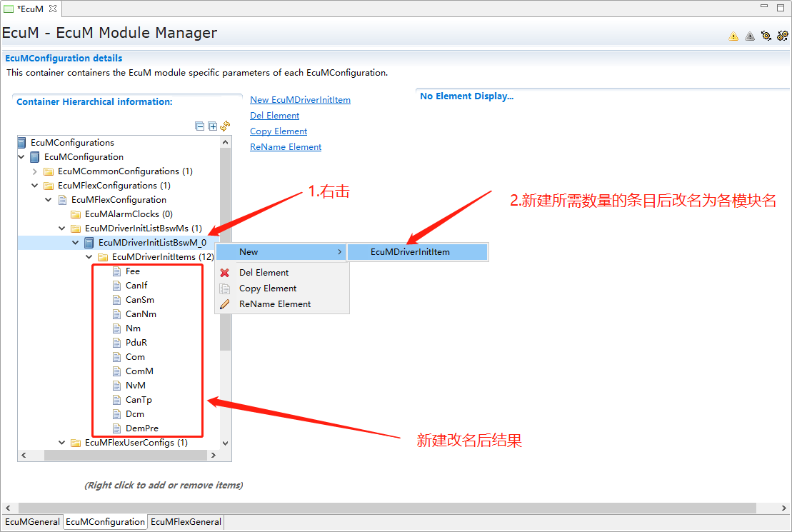792x532 pixels.
Task: Pick EcuMDriverInitItem in the New submenu
Action: [410, 252]
